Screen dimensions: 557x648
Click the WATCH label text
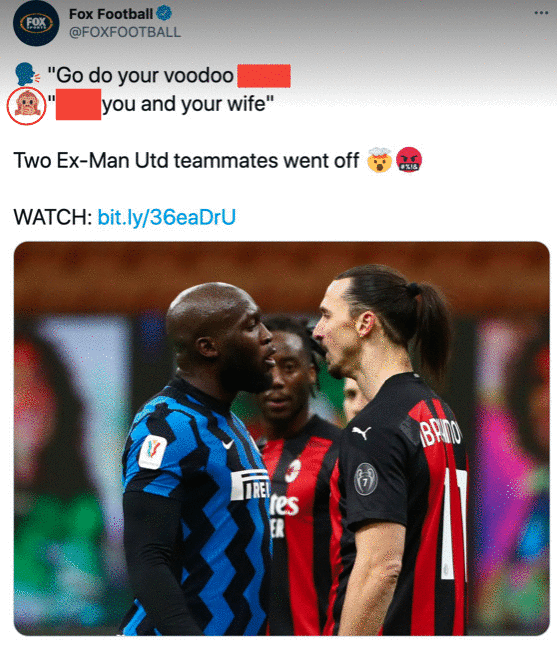(53, 217)
